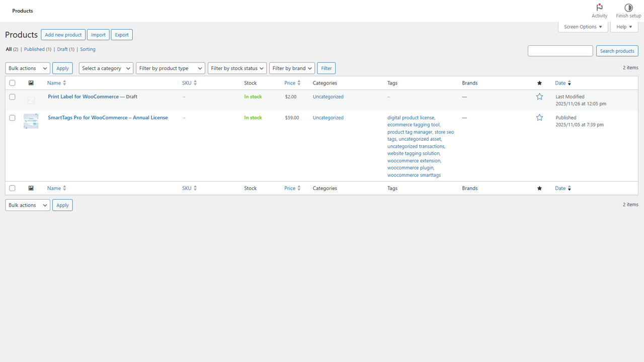This screenshot has height=362, width=644.
Task: Open Products from the top bar
Action: pyautogui.click(x=22, y=11)
